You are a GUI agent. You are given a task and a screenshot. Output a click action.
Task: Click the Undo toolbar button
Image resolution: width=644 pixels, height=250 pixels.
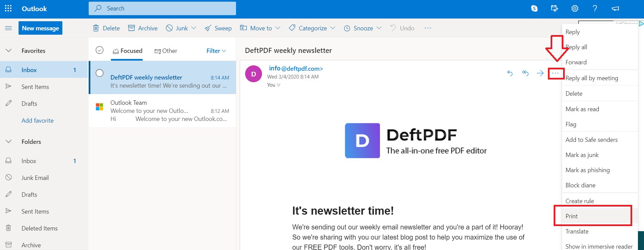coord(402,28)
